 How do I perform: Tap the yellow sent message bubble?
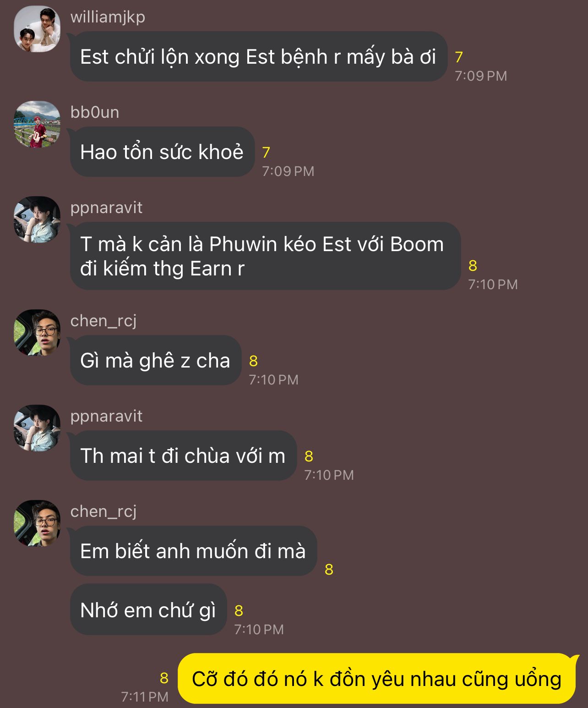pos(377,679)
